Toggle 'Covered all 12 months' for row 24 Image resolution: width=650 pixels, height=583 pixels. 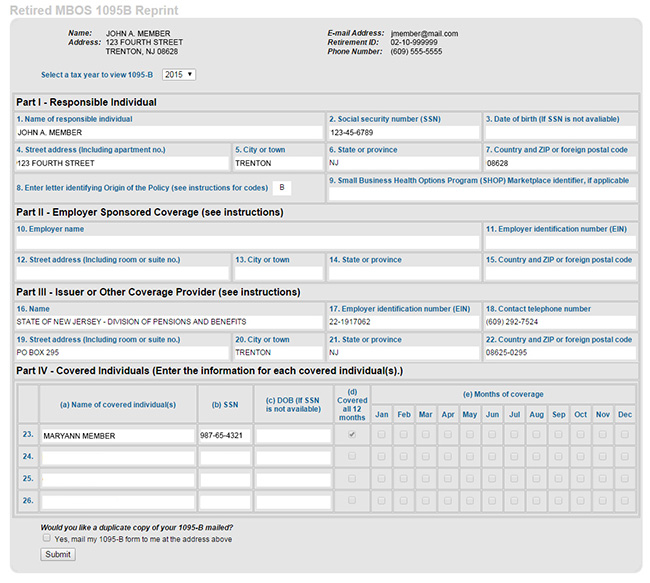(x=352, y=456)
